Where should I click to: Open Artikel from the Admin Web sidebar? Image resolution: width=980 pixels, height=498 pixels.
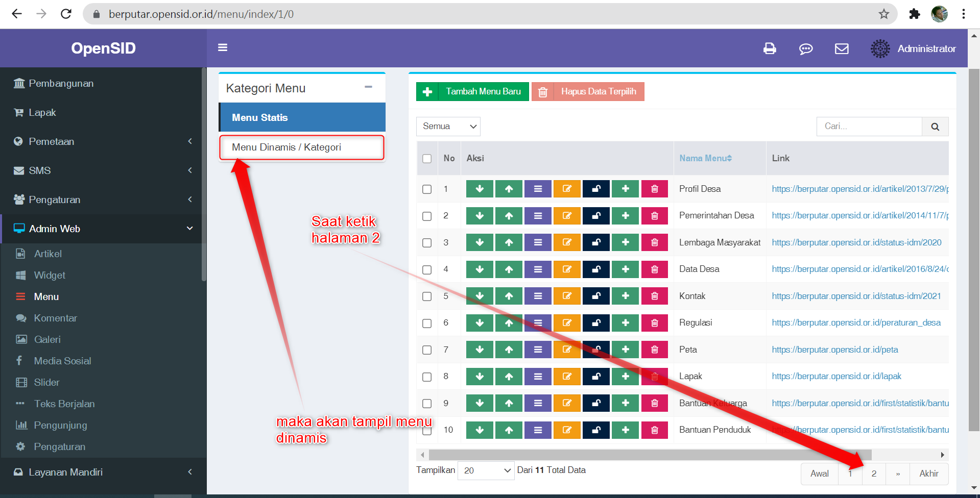point(49,254)
